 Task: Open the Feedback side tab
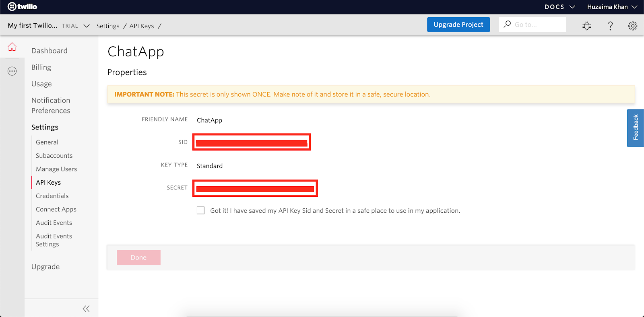(636, 128)
